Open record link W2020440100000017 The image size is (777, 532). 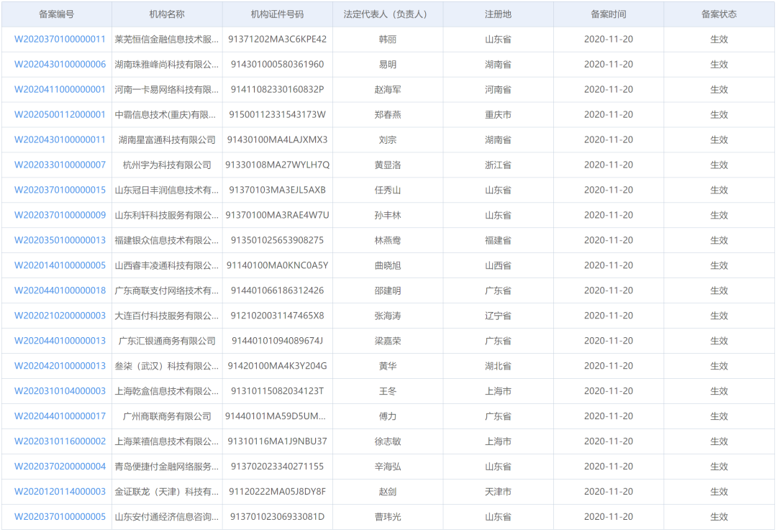60,416
